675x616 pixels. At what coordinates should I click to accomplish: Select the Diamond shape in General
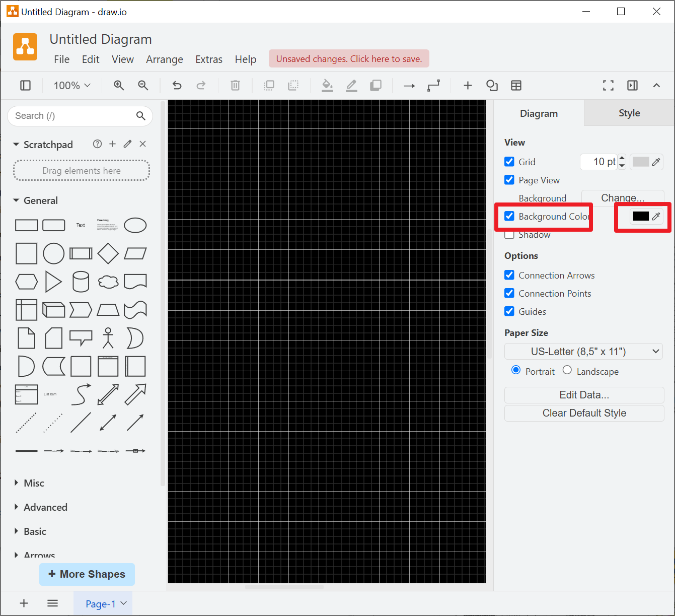pyautogui.click(x=108, y=253)
